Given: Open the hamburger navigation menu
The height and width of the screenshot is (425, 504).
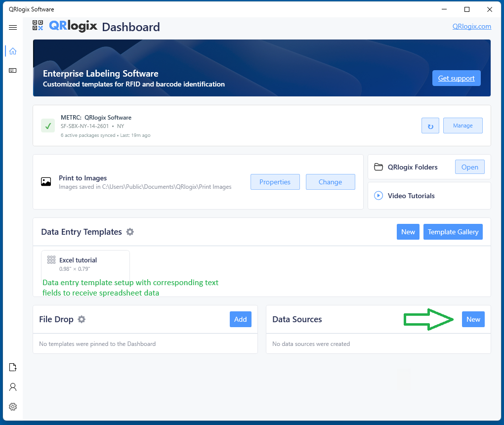Looking at the screenshot, I should 13,28.
